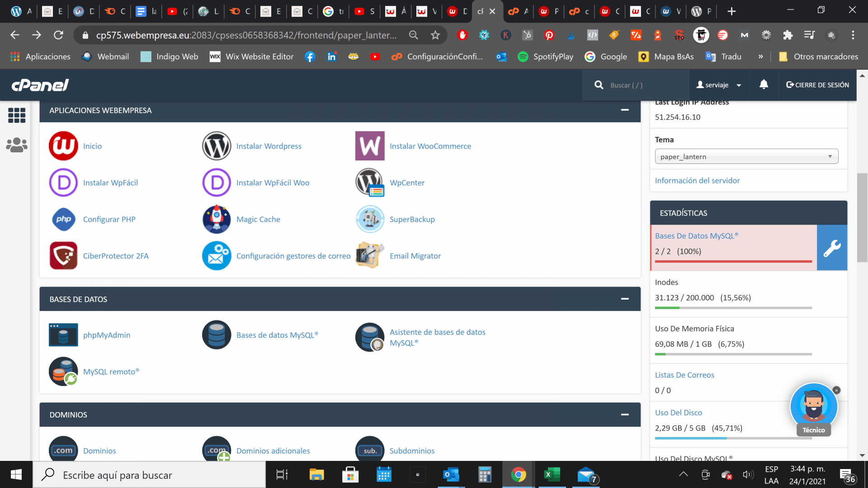The image size is (868, 488).
Task: Click the Subdominios text link
Action: [x=412, y=451]
